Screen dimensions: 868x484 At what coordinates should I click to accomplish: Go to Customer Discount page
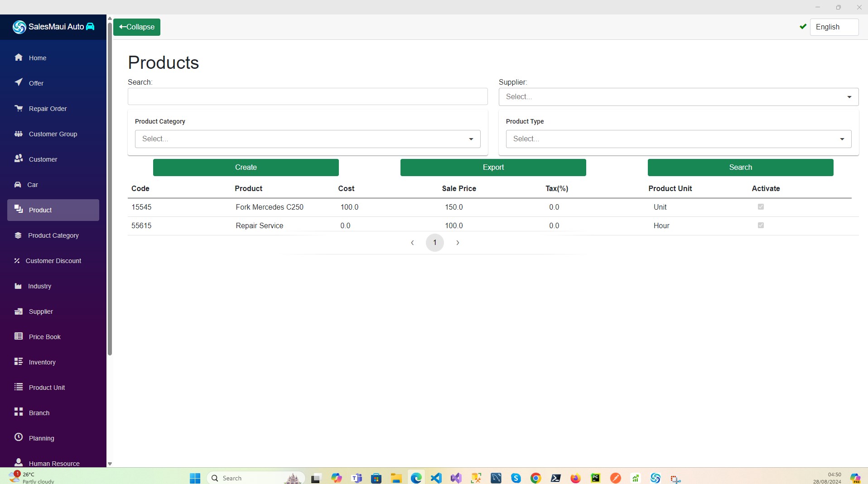53,261
